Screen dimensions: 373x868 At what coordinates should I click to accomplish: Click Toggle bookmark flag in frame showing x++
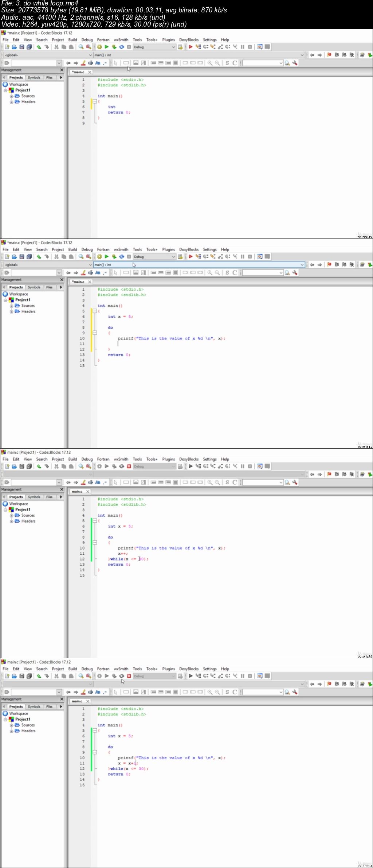click(329, 474)
